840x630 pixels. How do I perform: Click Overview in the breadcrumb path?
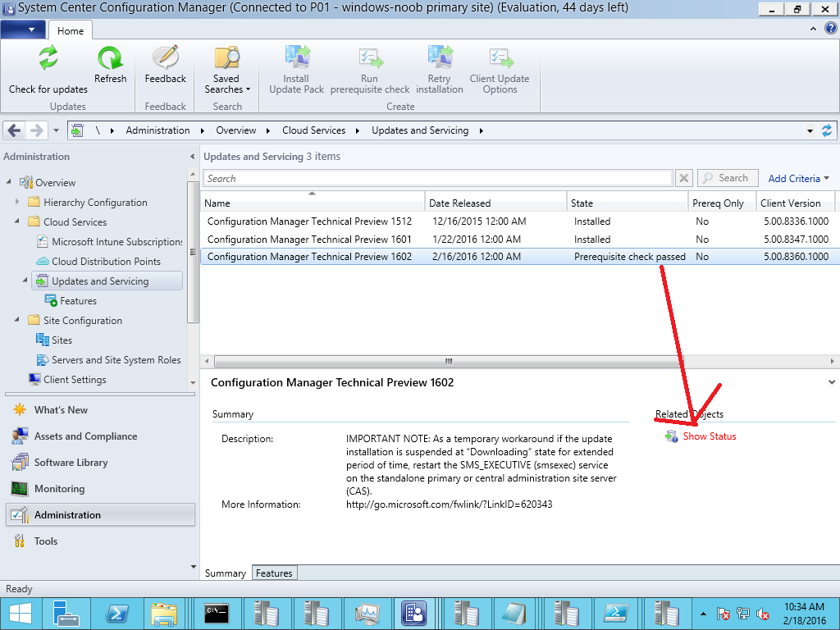pos(235,130)
